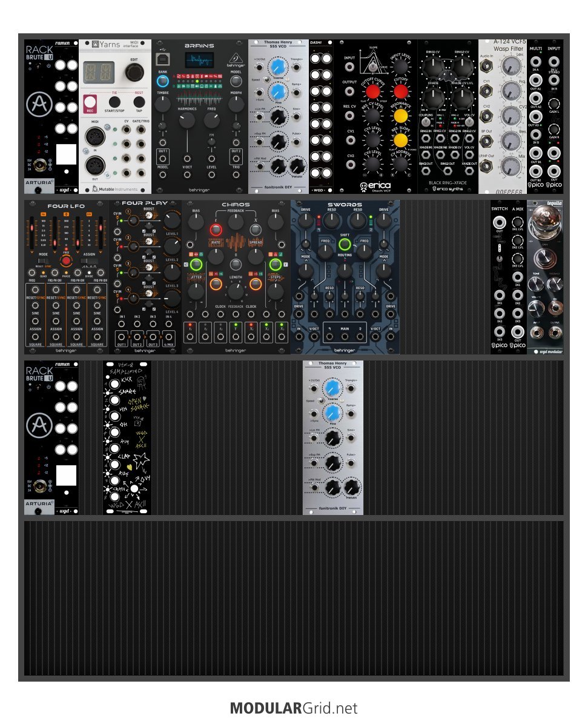Hit the START/STOP button on Yarns

[114, 102]
